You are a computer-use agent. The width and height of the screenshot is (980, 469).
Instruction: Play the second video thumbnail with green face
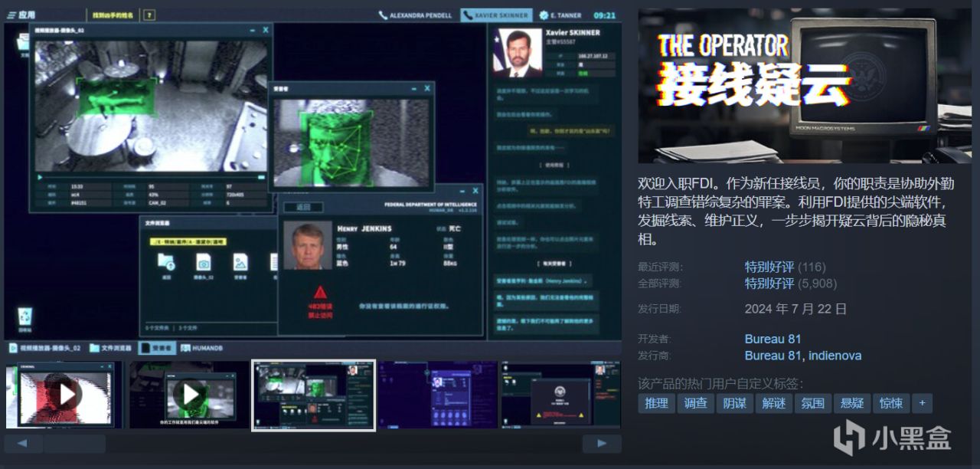[188, 395]
